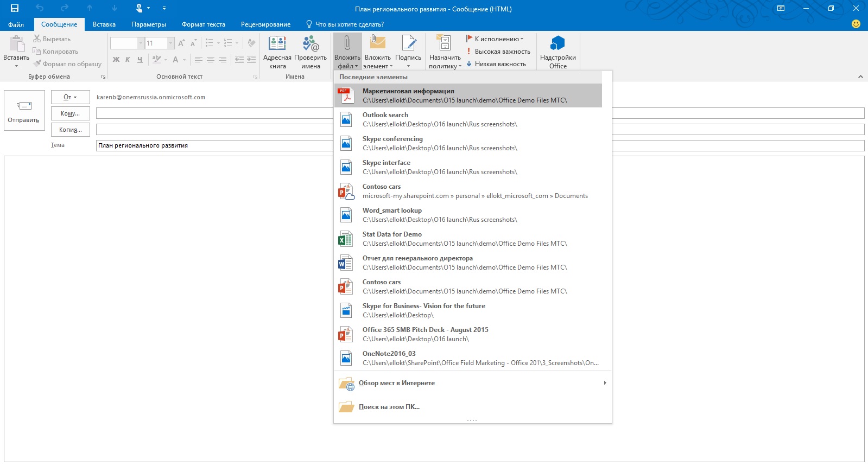Click the bulleted list icon
Image resolution: width=868 pixels, height=466 pixels.
click(210, 43)
